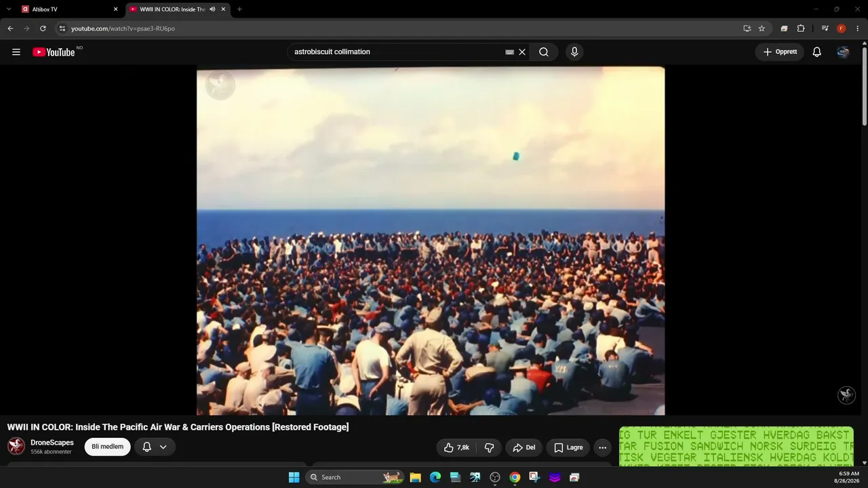Switch to Google Chrome on the taskbar
868x488 pixels.
pos(515,477)
